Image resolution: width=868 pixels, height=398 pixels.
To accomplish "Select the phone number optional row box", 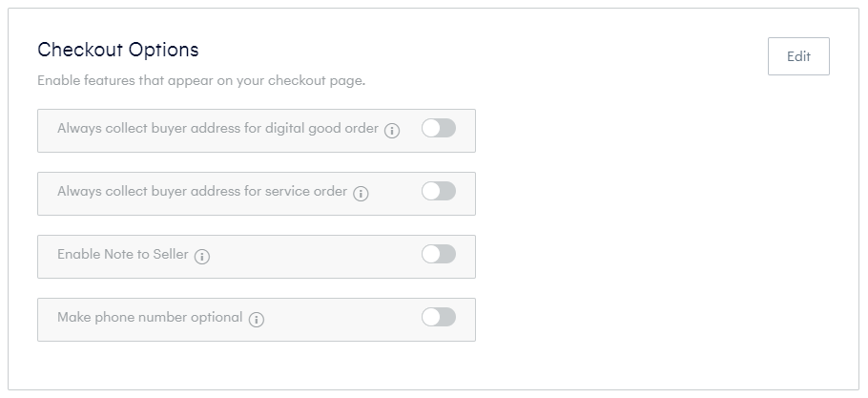I will pyautogui.click(x=257, y=320).
